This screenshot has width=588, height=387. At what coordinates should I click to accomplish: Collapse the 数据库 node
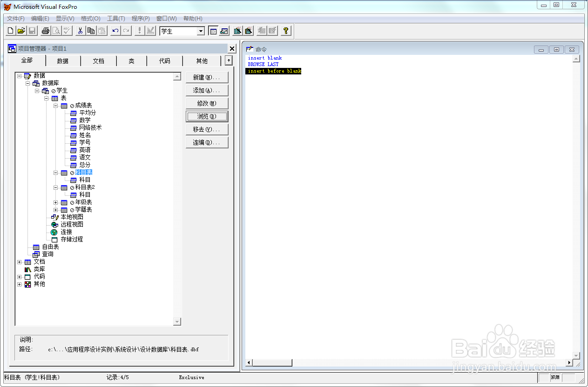28,83
